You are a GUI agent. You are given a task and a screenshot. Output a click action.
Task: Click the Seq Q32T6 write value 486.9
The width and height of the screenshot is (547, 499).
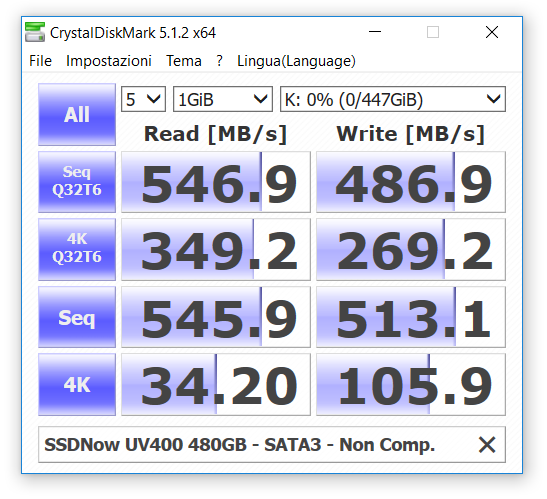coord(411,182)
